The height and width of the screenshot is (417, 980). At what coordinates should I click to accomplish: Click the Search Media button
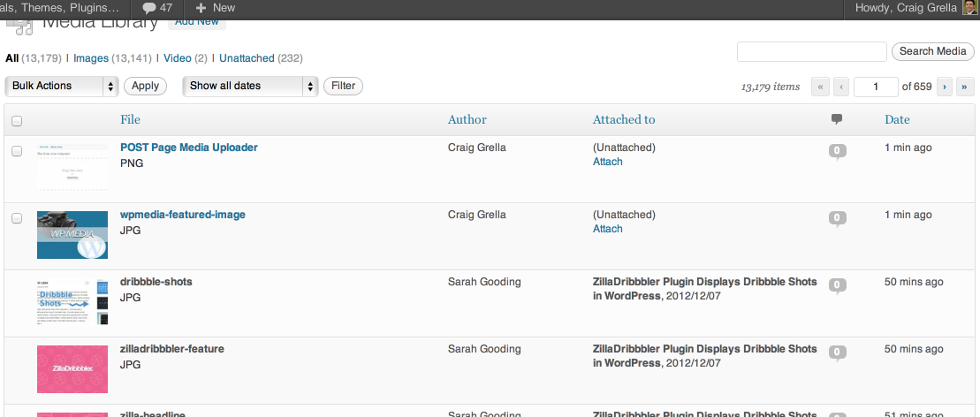932,52
